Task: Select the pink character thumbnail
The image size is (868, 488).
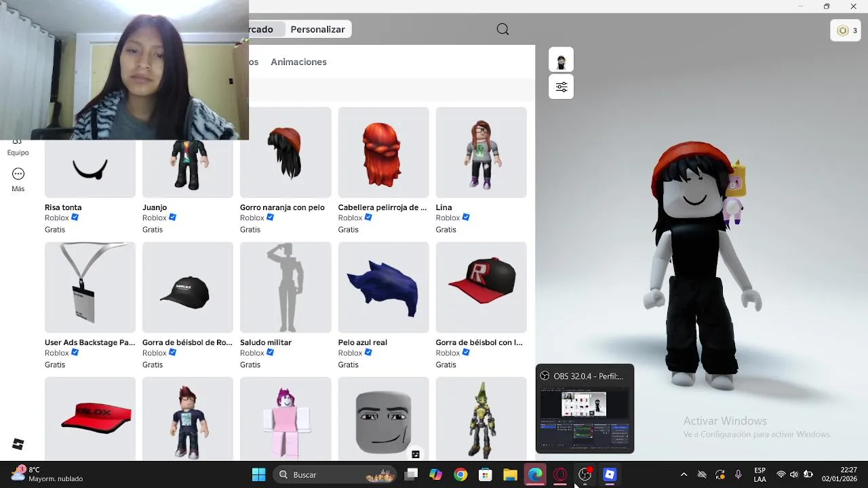Action: coord(285,419)
